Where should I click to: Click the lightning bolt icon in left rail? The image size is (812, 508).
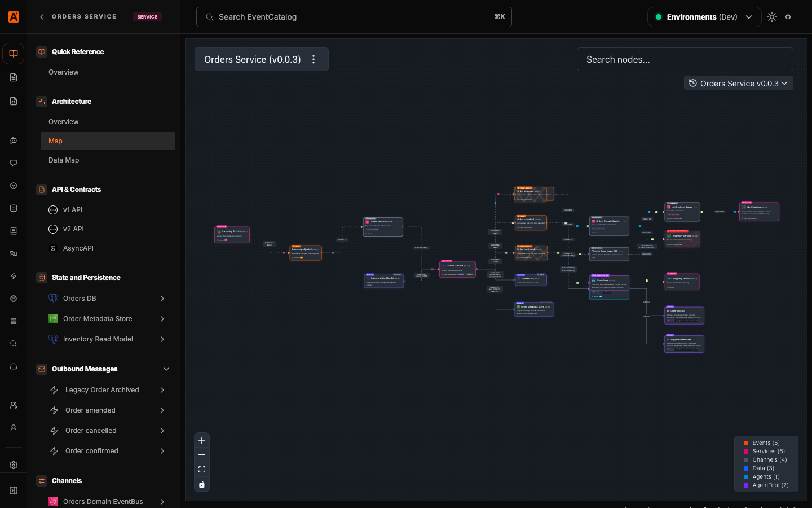14,276
